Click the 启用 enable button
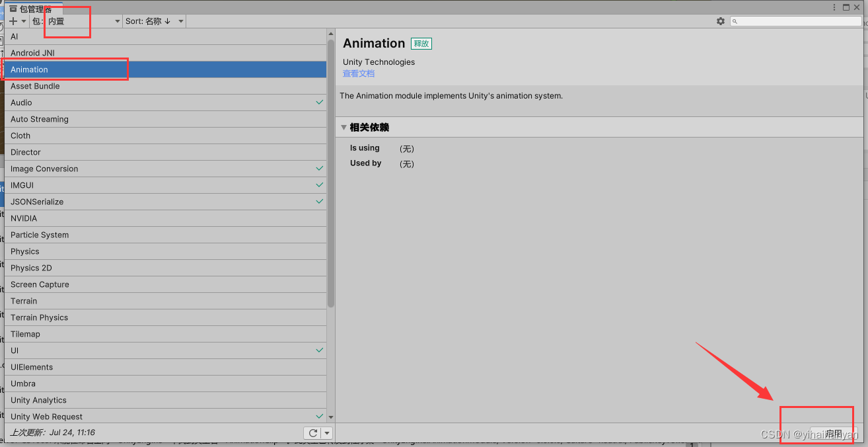Viewport: 868px width, 447px height. 835,434
